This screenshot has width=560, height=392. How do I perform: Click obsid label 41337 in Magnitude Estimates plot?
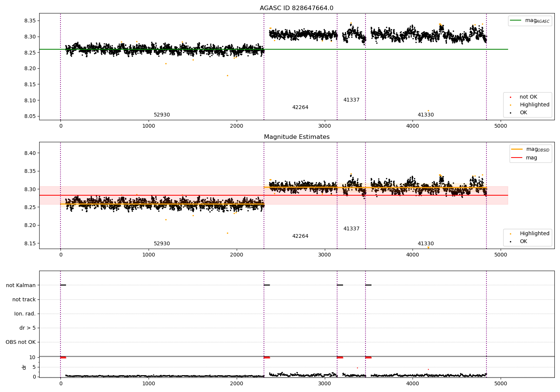coord(351,229)
